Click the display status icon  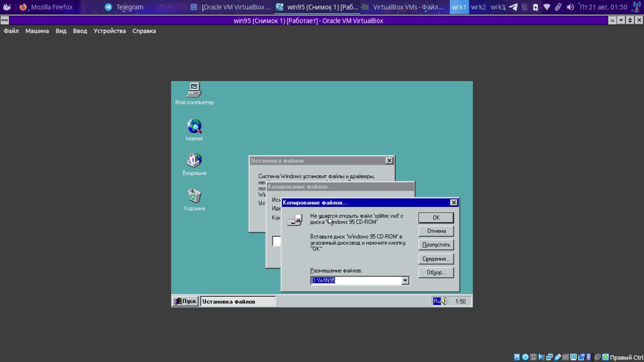574,357
